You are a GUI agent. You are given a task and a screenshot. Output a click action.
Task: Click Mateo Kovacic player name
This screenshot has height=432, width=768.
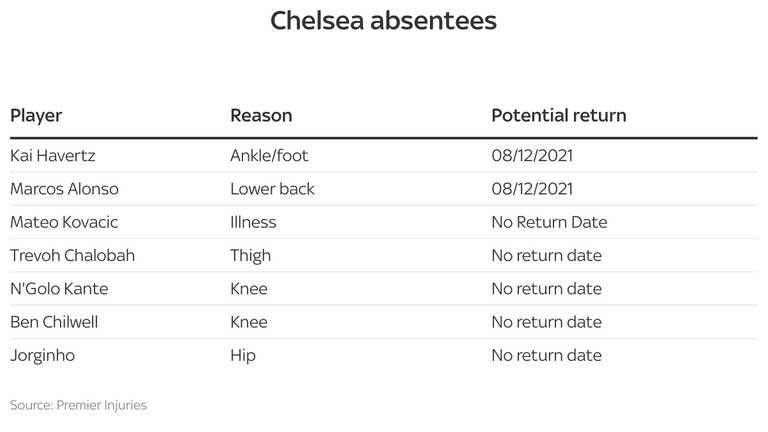coord(64,222)
